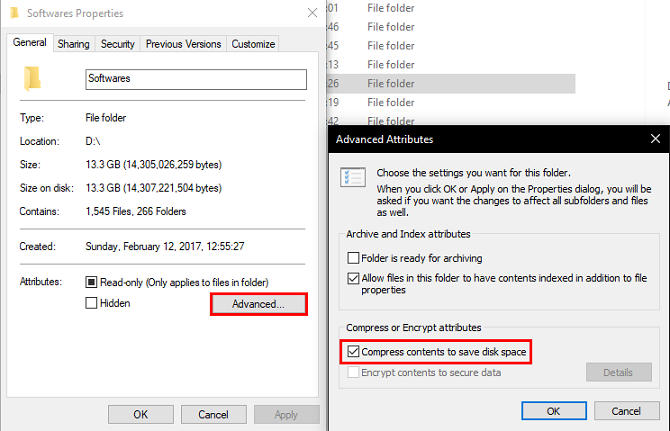The width and height of the screenshot is (670, 431).
Task: Click OK in Softwares Properties dialog
Action: (x=140, y=414)
